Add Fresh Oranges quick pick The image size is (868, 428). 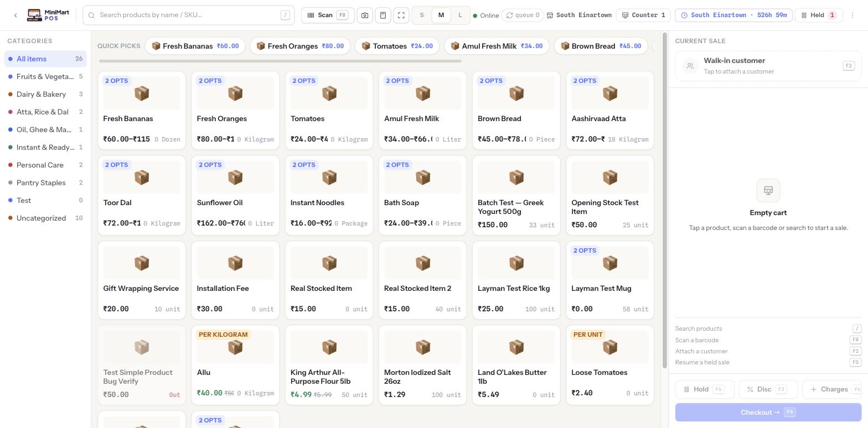click(x=300, y=46)
